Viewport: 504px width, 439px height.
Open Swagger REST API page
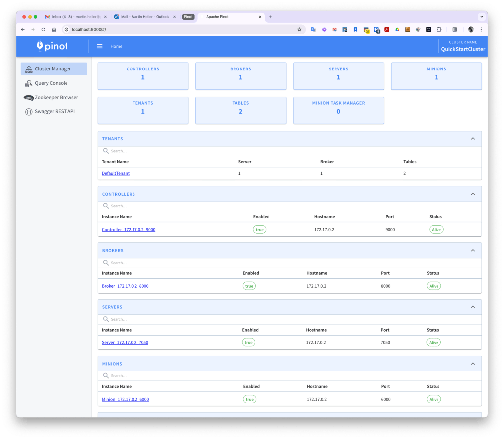pos(55,112)
